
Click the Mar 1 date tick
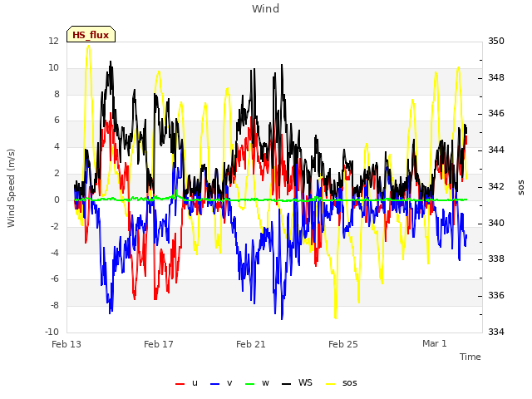(435, 343)
